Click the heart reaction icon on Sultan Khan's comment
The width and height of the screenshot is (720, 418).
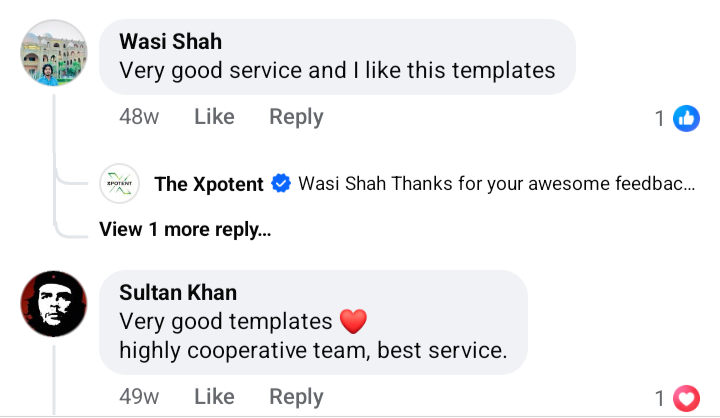(686, 399)
